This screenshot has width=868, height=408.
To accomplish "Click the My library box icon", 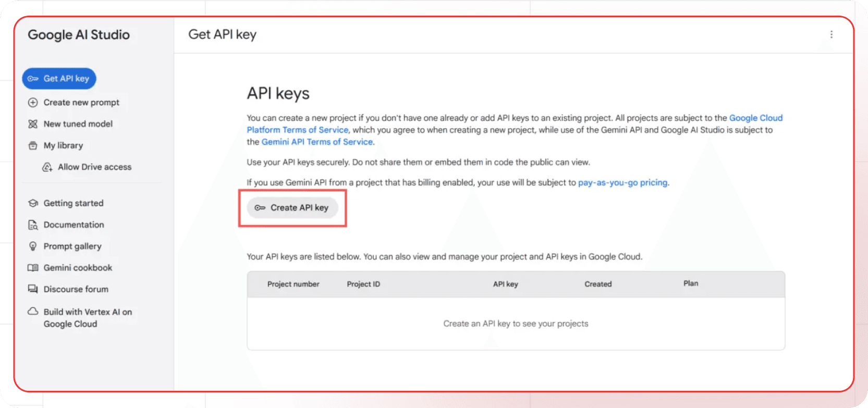I will [33, 145].
